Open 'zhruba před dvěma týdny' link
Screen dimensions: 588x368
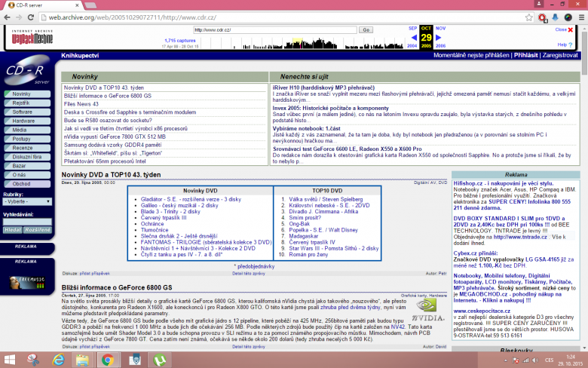coord(350,307)
